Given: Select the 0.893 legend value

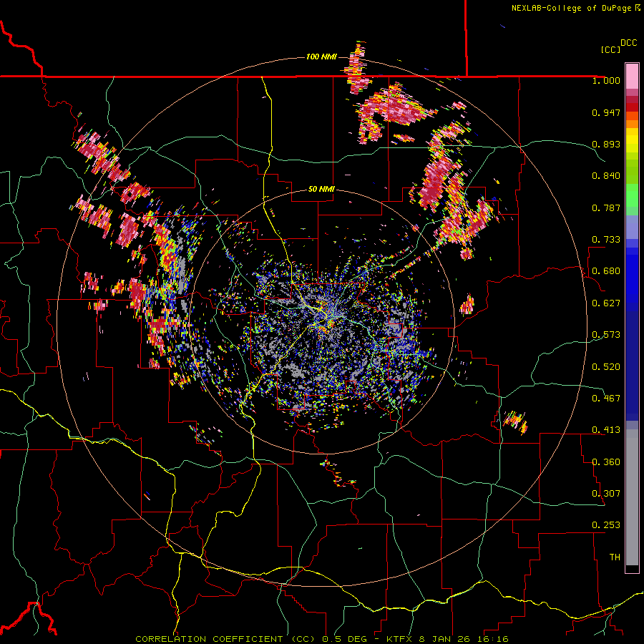Looking at the screenshot, I should [606, 144].
